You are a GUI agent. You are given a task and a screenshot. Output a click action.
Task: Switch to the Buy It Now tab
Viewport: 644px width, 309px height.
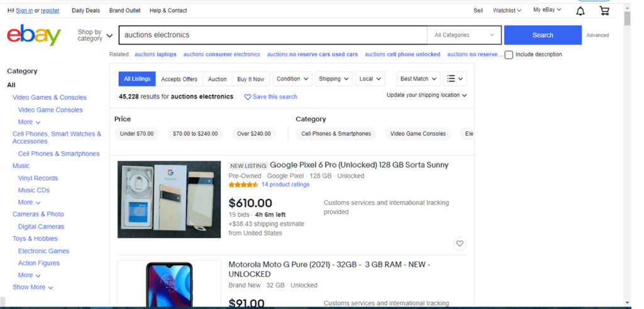pos(250,79)
